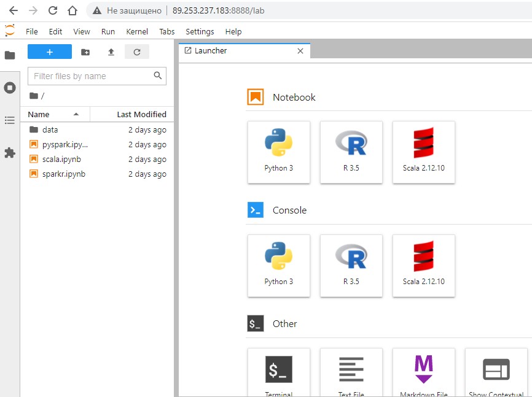Click the browser Back arrow

pos(14,10)
